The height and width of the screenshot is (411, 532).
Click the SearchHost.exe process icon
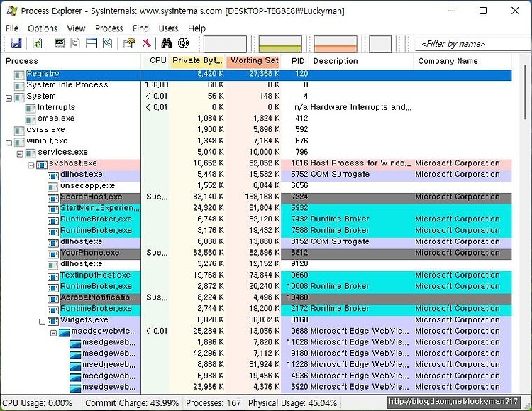click(x=53, y=197)
